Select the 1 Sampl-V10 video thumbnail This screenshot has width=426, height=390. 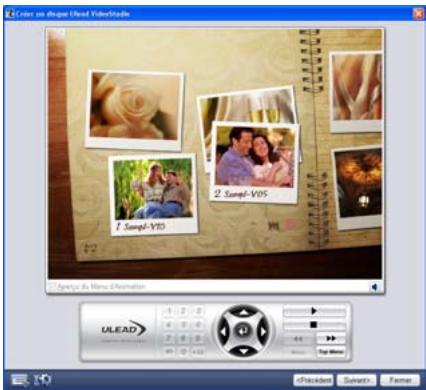tap(153, 195)
